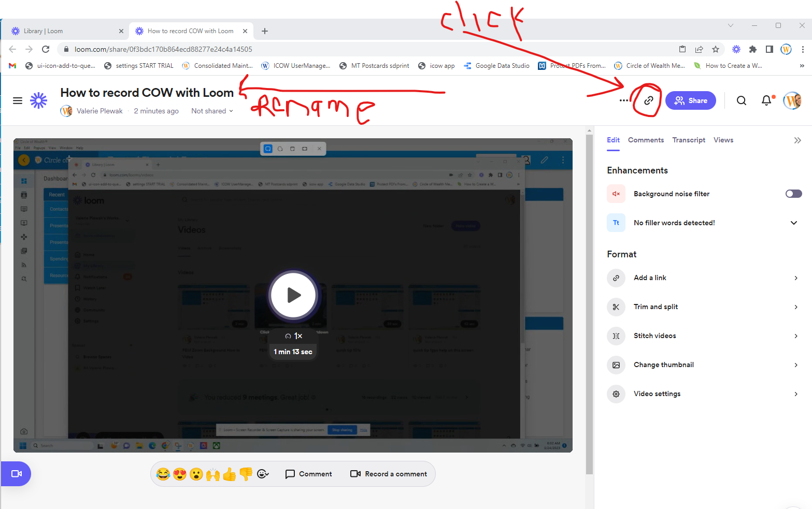Screen dimensions: 812x509
Task: Click the Comment button
Action: [x=309, y=474]
